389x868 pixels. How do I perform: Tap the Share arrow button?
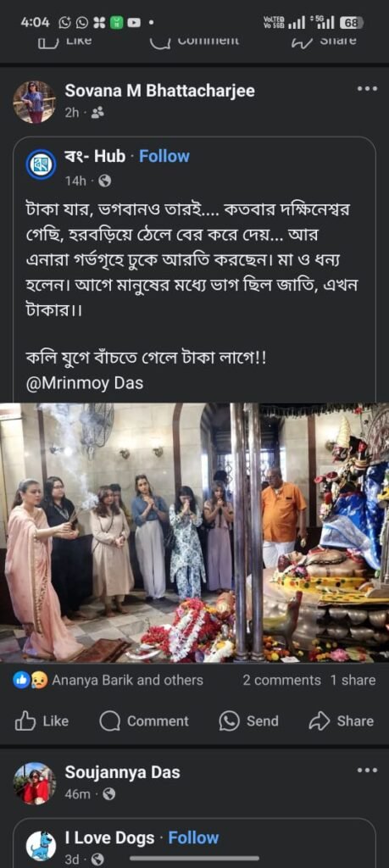(x=341, y=721)
